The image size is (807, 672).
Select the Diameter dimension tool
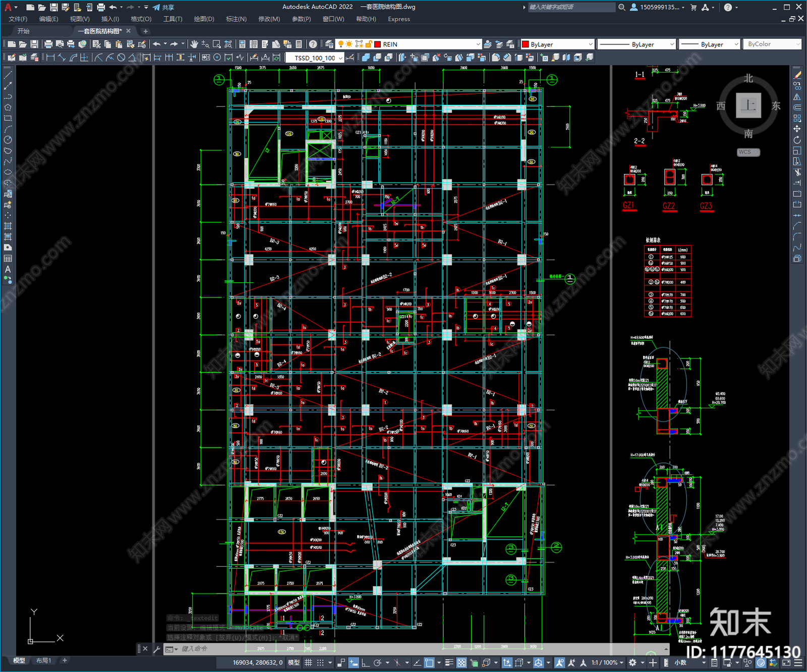[x=121, y=57]
